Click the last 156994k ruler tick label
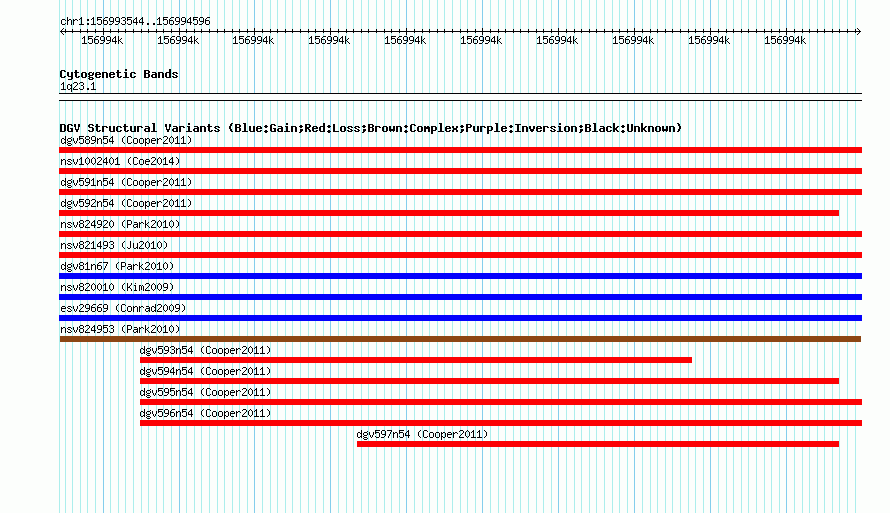This screenshot has height=513, width=890. pos(785,40)
